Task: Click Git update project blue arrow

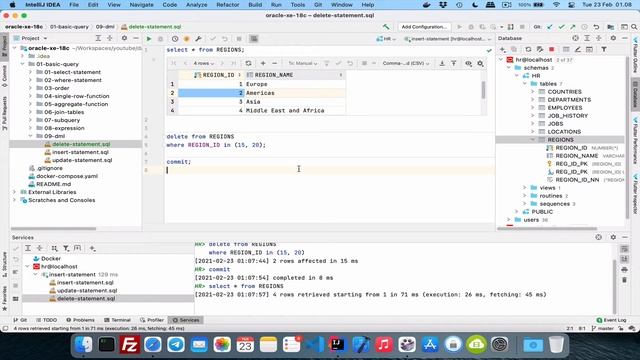Action: pos(550,27)
